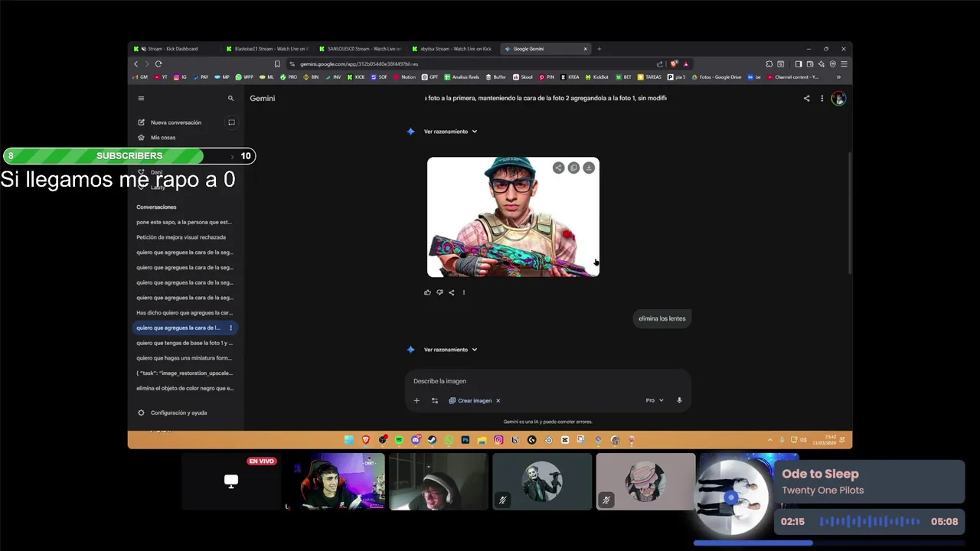Open the Gemini sidebar hamburger menu

click(x=141, y=98)
